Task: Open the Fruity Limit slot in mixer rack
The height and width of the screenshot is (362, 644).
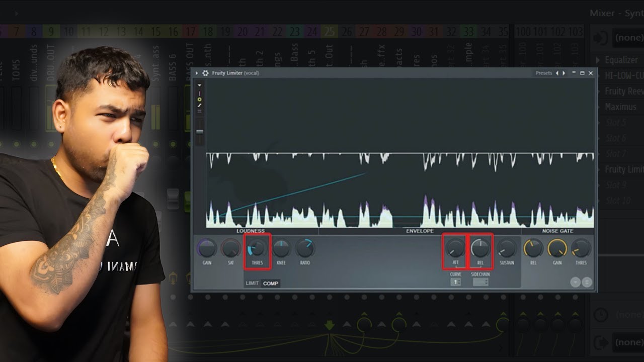Action: pyautogui.click(x=624, y=169)
